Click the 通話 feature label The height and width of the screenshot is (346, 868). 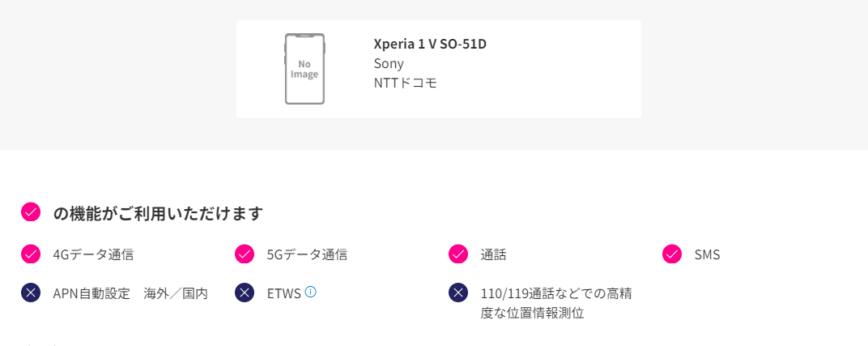pos(493,254)
